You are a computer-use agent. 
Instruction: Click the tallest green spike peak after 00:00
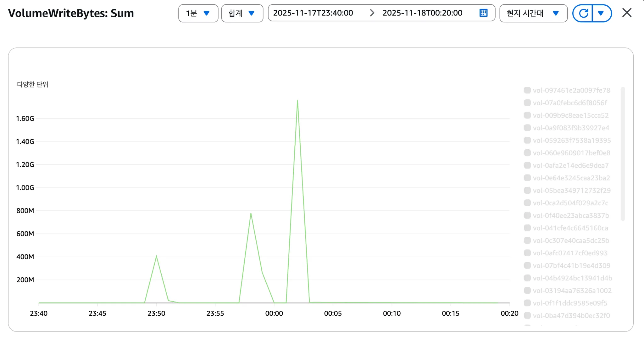tap(297, 100)
